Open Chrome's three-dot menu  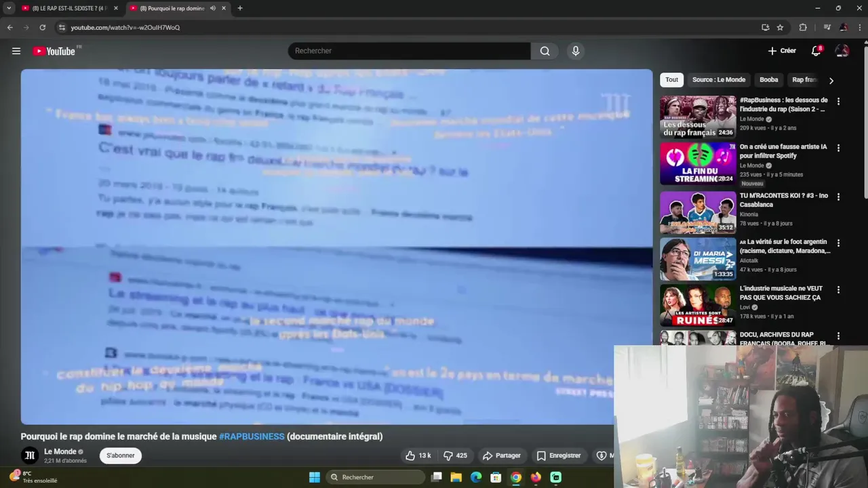coord(859,27)
